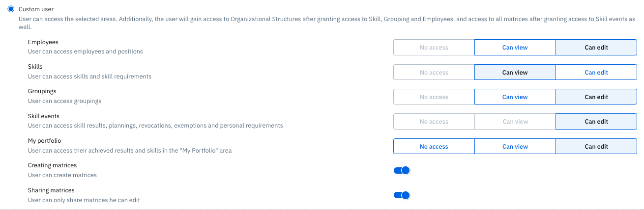
Task: Set My portfolio to Can edit
Action: click(596, 146)
